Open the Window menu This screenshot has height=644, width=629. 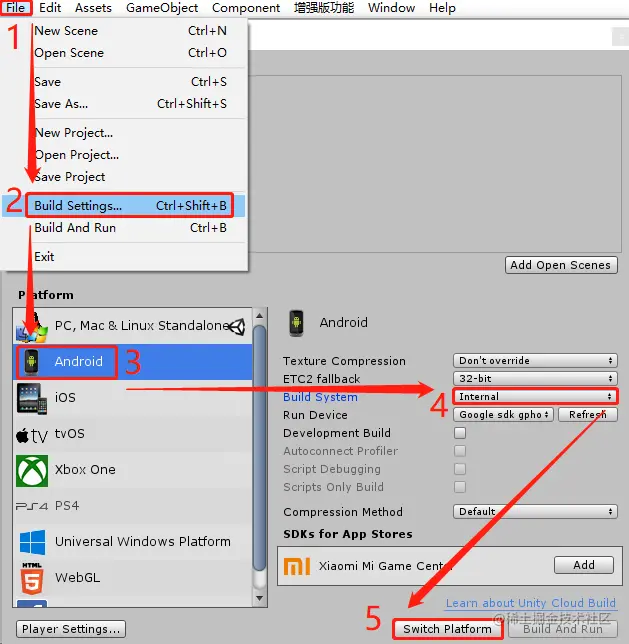(x=391, y=7)
